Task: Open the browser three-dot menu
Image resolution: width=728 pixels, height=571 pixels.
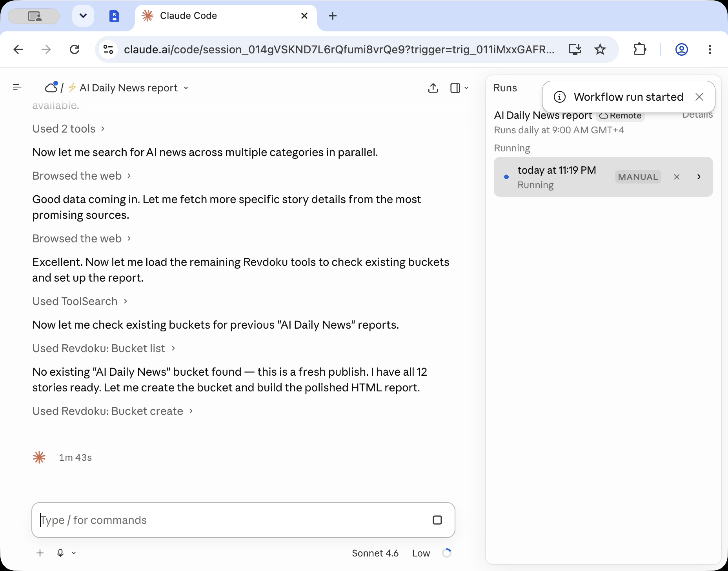Action: (710, 49)
